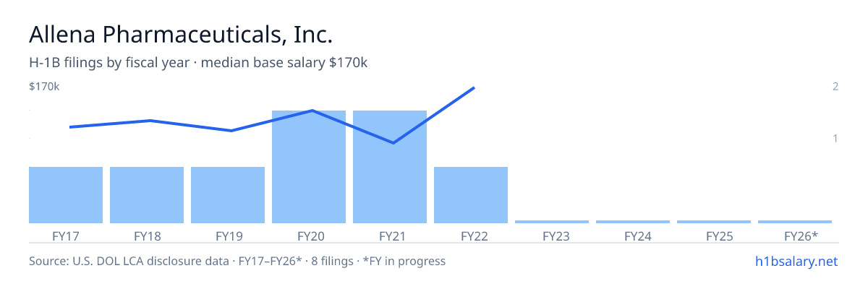Click the thin FY26* bar
Image resolution: width=868 pixels, height=289 pixels.
point(795,222)
